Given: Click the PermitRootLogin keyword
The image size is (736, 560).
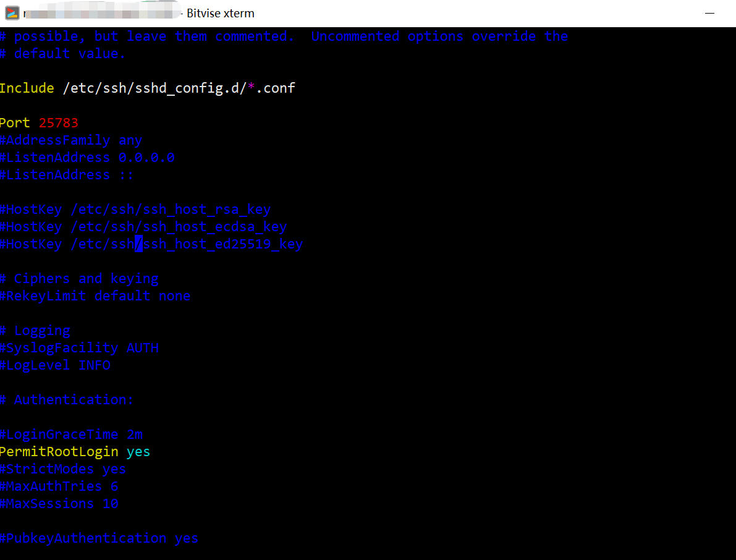Looking at the screenshot, I should click(x=59, y=452).
